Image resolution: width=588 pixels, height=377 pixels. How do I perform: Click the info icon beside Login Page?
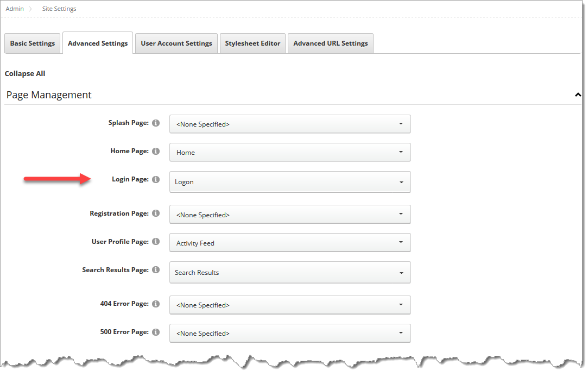click(x=156, y=179)
